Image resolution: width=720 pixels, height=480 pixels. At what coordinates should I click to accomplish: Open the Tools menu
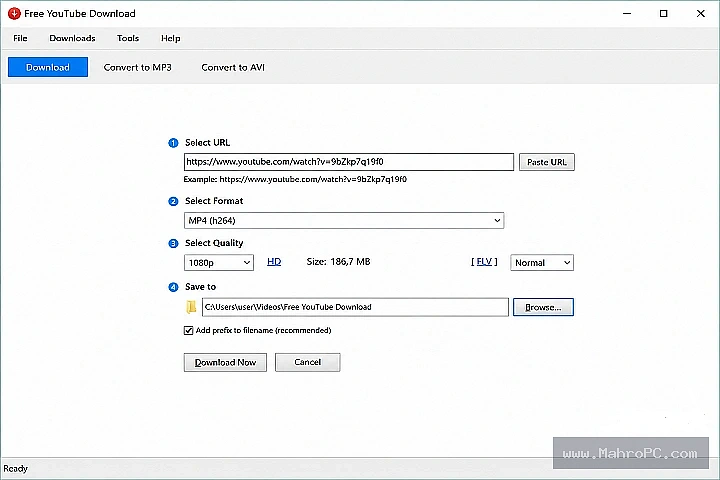tap(128, 38)
